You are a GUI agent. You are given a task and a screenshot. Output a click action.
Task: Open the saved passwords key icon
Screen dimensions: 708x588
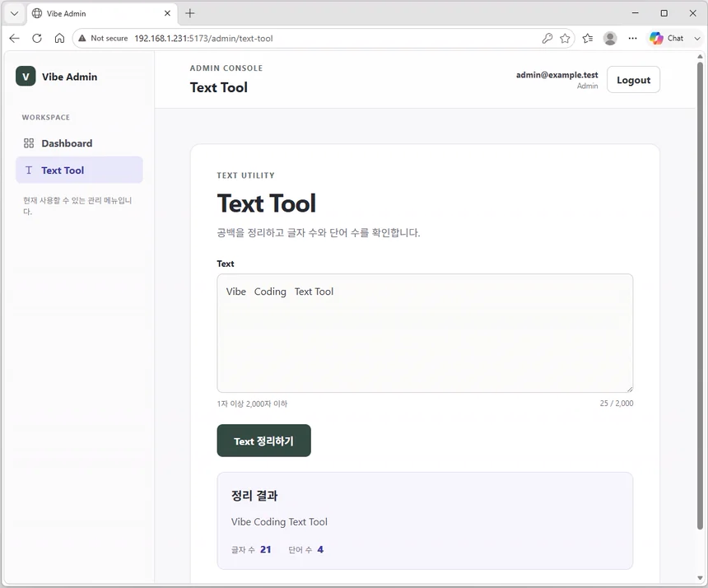pos(547,39)
